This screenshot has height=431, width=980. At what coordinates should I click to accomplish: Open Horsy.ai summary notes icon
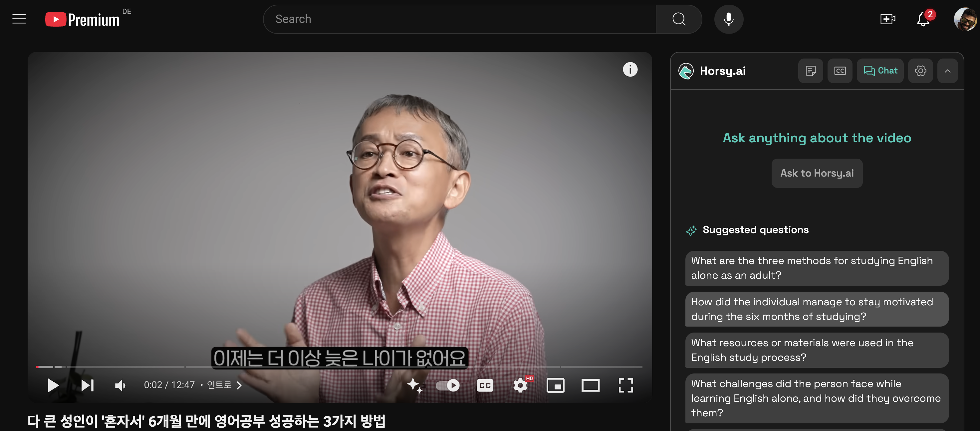[x=810, y=71]
